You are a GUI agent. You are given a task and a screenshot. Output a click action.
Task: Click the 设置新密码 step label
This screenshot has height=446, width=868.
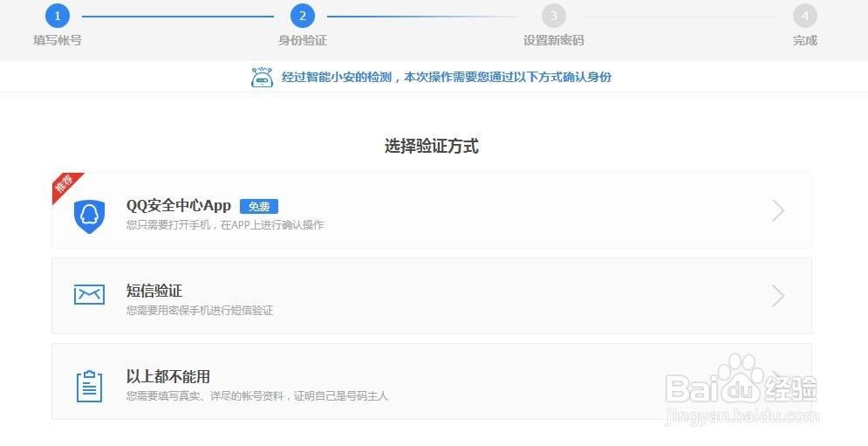coord(554,40)
